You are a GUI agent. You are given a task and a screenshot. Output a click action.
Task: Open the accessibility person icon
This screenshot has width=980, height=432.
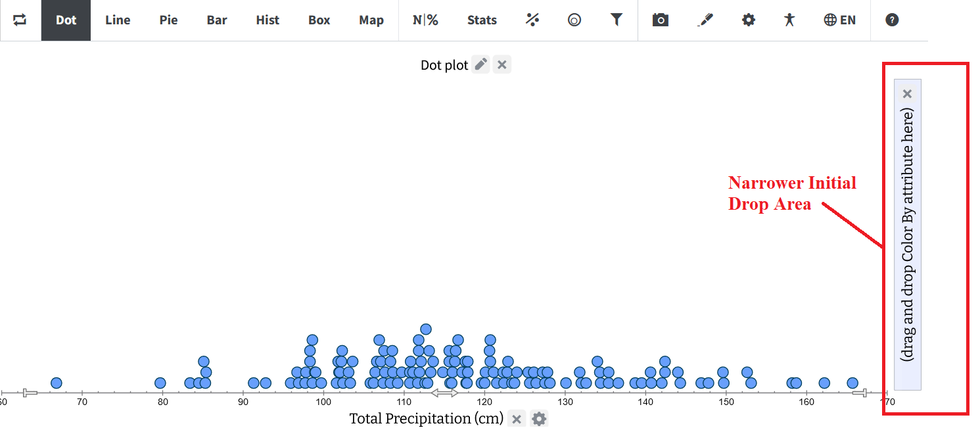click(789, 20)
